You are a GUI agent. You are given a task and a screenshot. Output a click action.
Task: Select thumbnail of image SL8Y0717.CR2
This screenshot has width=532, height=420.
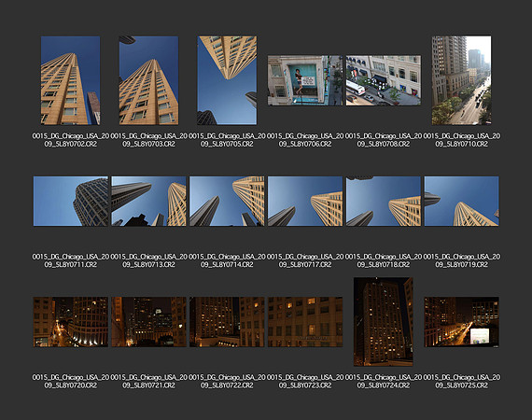pyautogui.click(x=305, y=202)
